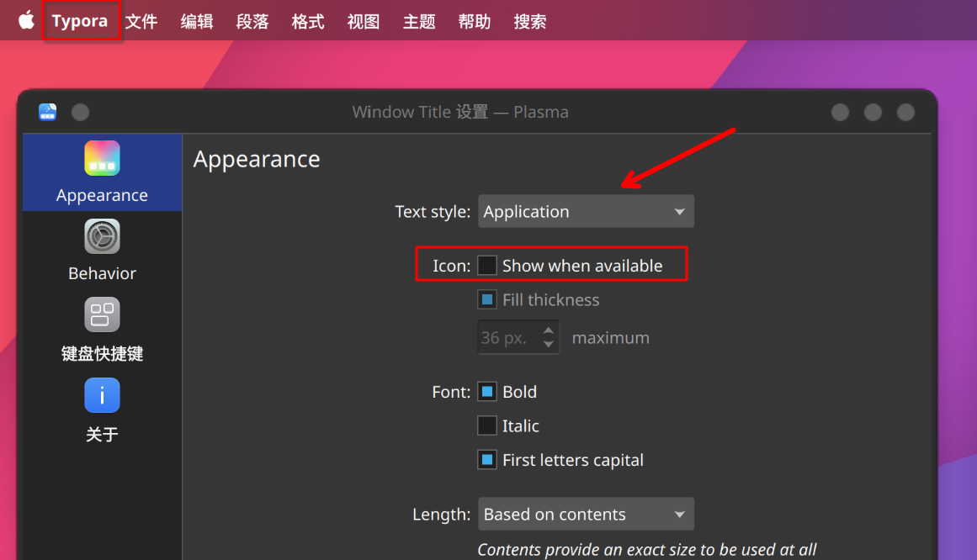
Task: Open the Typora menu in menu bar
Action: coord(80,21)
